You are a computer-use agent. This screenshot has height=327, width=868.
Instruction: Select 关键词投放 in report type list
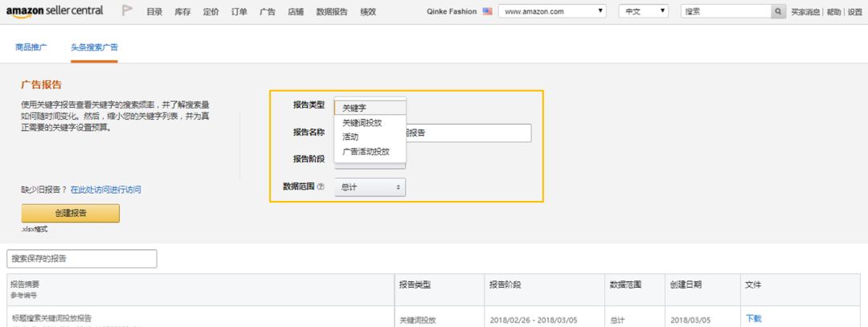[x=362, y=123]
